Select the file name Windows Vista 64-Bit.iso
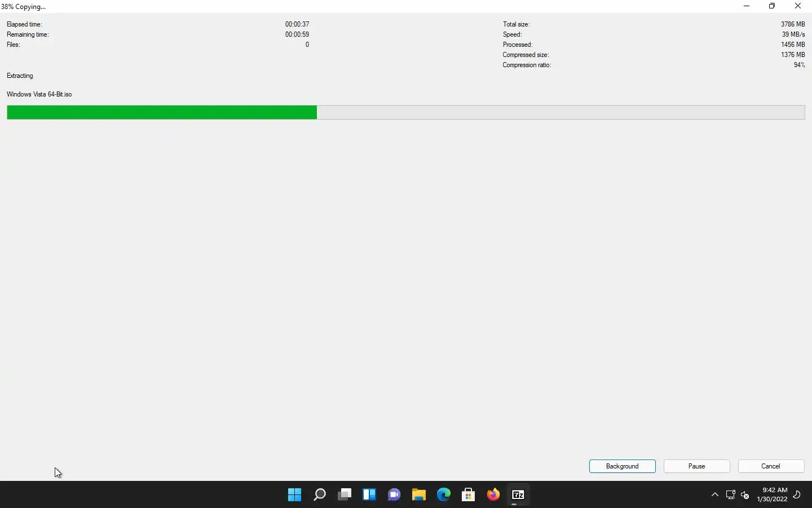The image size is (812, 508). tap(39, 94)
